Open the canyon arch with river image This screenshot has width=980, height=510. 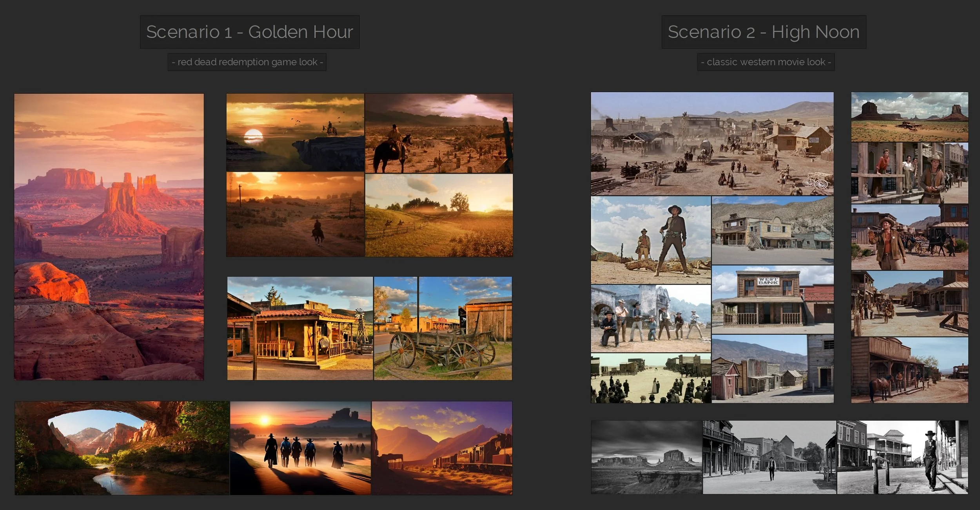coord(122,447)
